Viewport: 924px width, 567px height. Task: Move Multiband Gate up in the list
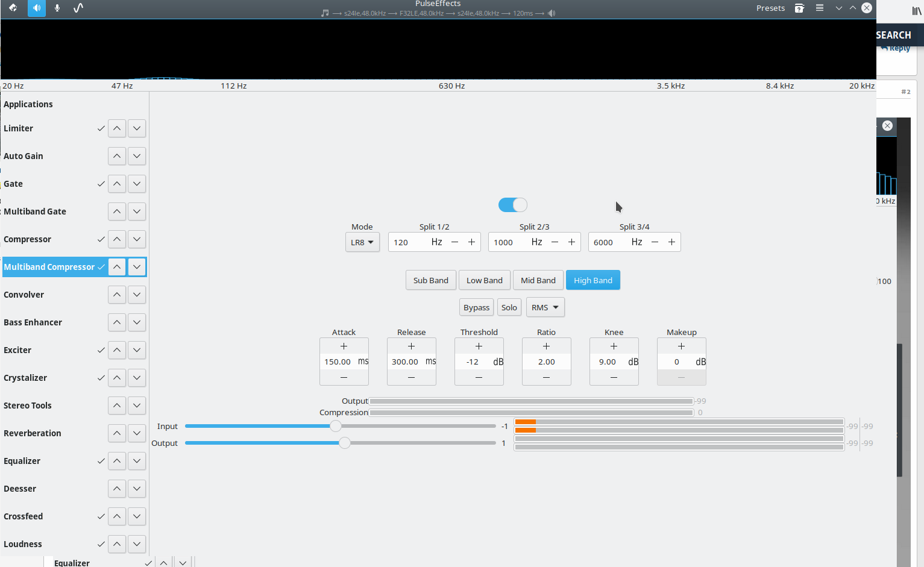click(x=117, y=211)
